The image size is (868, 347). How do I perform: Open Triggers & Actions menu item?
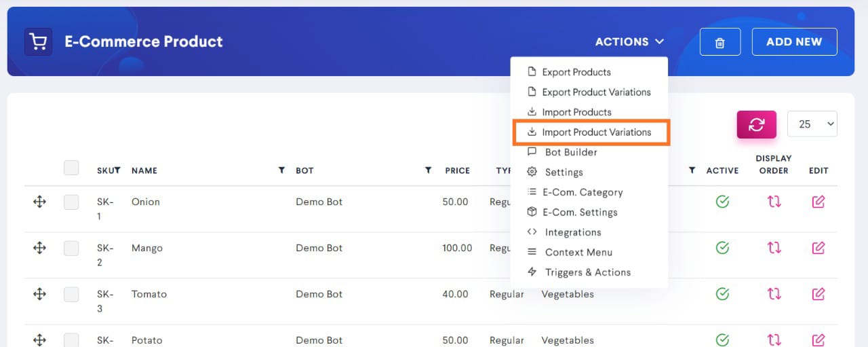pyautogui.click(x=589, y=272)
